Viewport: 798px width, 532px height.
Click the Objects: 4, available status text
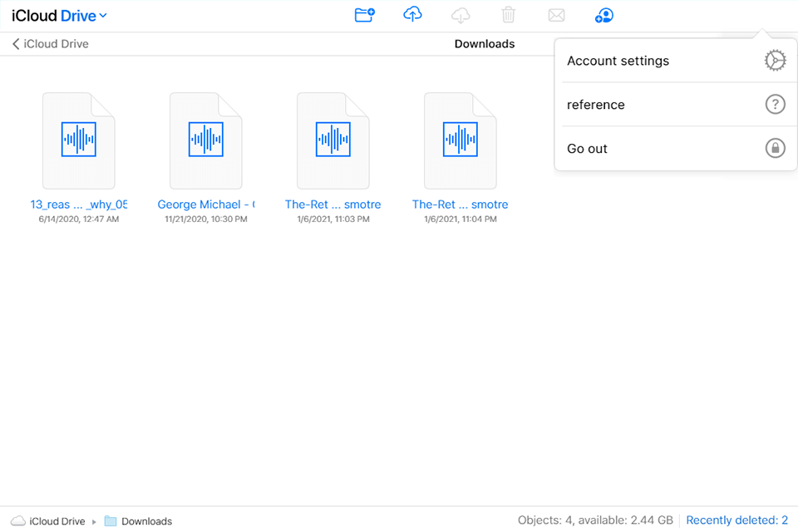click(595, 520)
